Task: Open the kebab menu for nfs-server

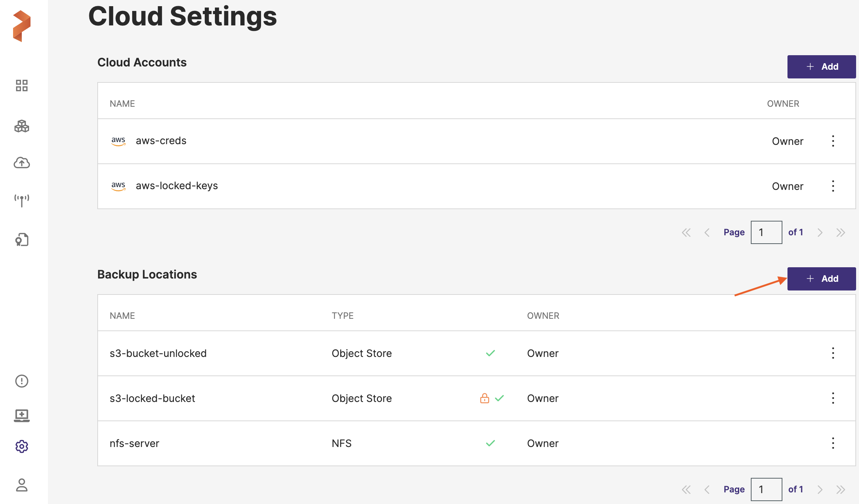Action: 833,443
